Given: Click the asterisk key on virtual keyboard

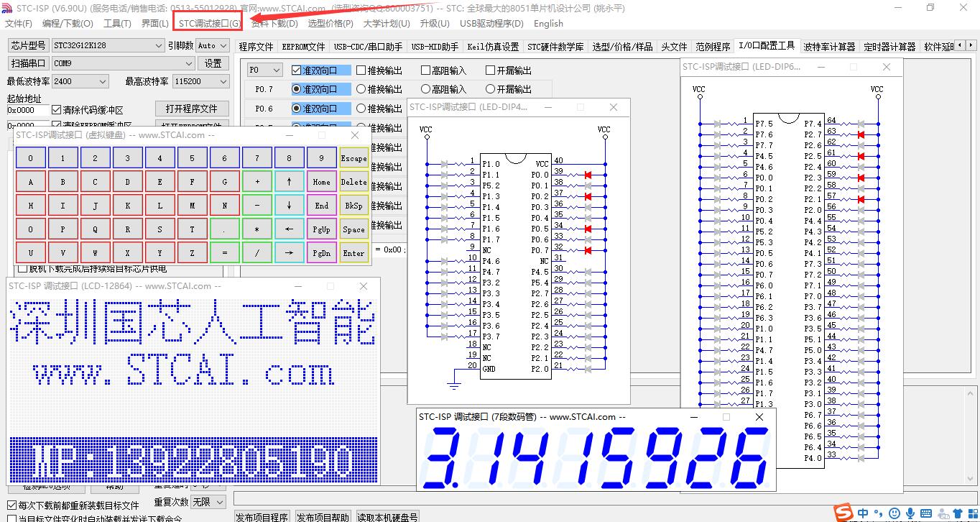Looking at the screenshot, I should (257, 229).
